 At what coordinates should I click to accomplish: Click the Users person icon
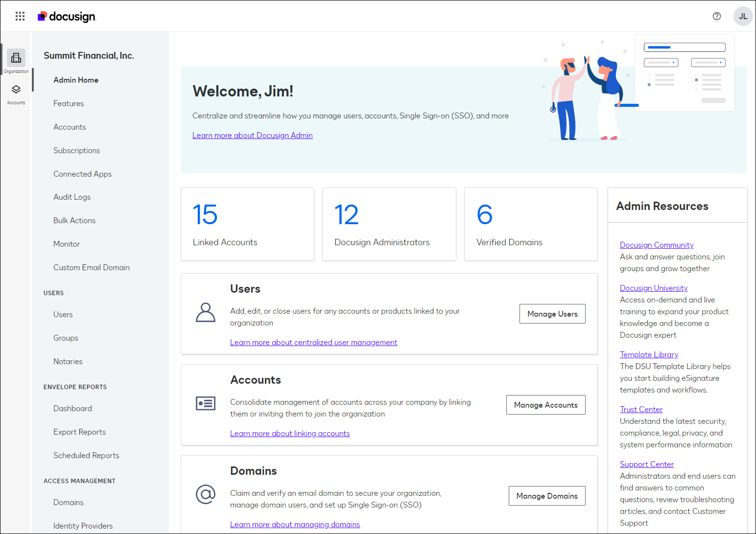pyautogui.click(x=206, y=312)
